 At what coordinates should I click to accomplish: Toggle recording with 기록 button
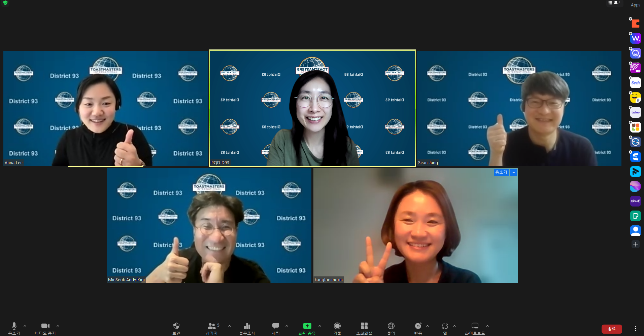[x=337, y=329]
